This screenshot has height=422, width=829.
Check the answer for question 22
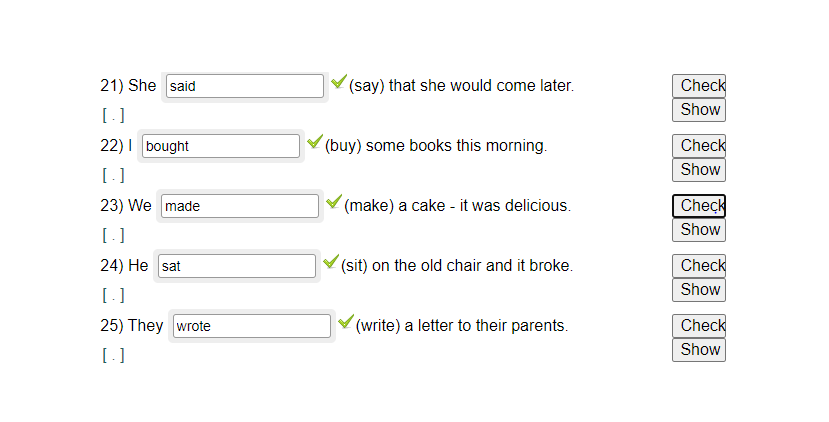coord(698,146)
